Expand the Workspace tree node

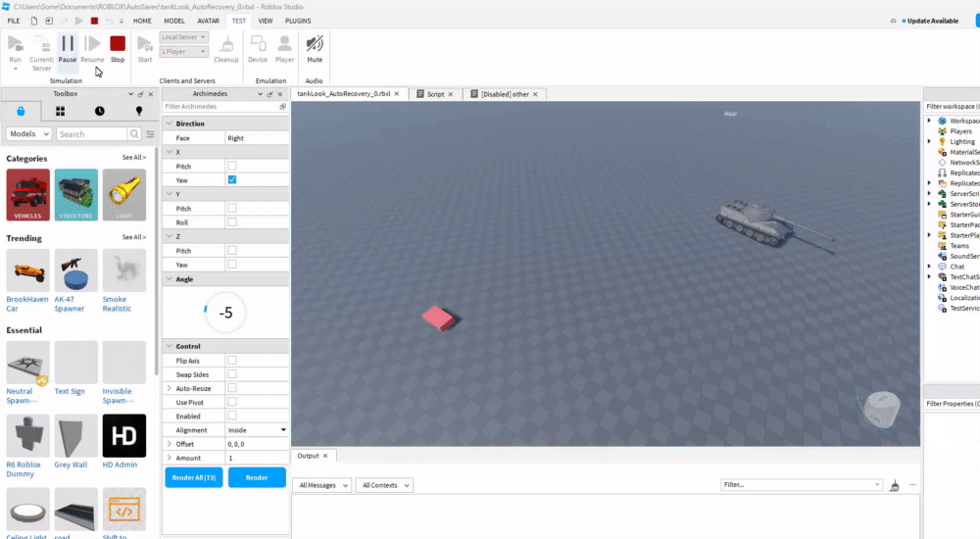coord(929,121)
